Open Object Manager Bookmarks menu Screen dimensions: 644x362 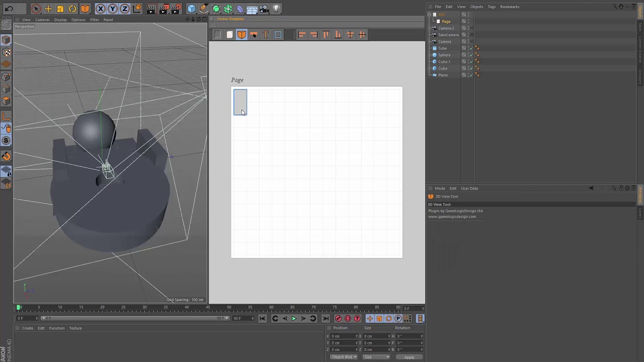tap(510, 7)
